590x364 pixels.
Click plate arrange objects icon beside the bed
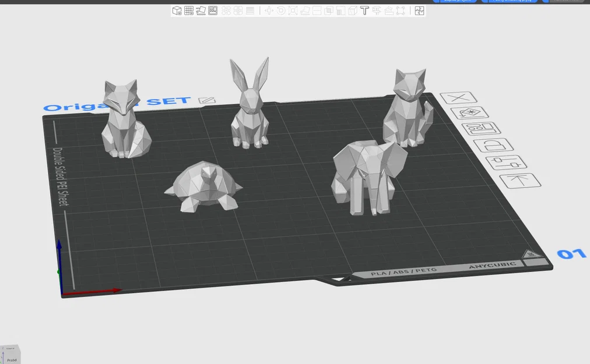pyautogui.click(x=481, y=129)
